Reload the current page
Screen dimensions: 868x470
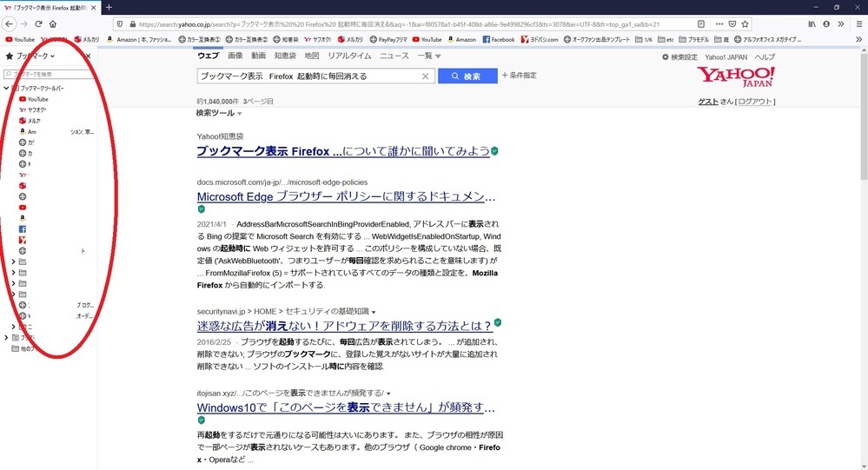[x=37, y=24]
